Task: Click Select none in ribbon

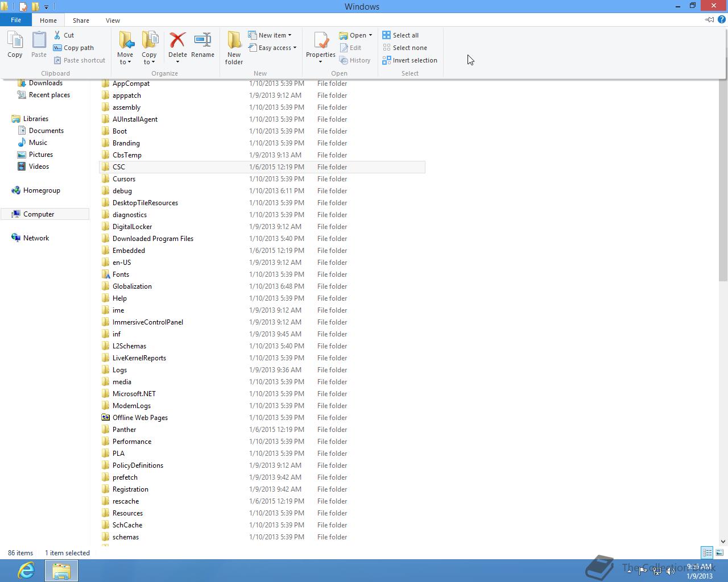Action: [x=404, y=48]
